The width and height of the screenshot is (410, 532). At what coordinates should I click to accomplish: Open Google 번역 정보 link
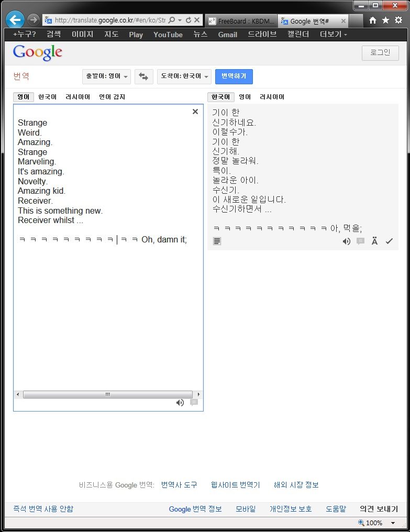(195, 509)
